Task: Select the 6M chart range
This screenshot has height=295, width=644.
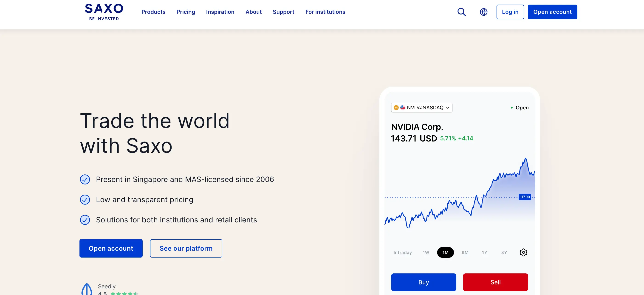Action: pyautogui.click(x=465, y=252)
